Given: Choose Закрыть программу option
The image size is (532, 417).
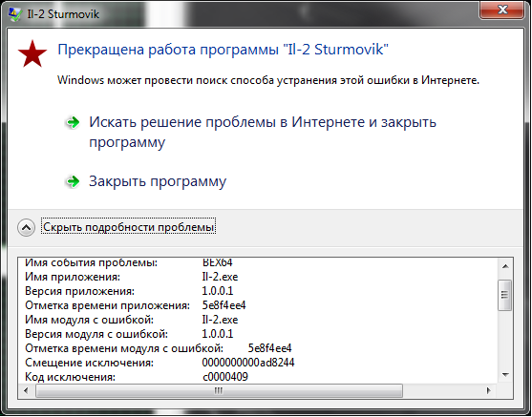Looking at the screenshot, I should click(158, 181).
